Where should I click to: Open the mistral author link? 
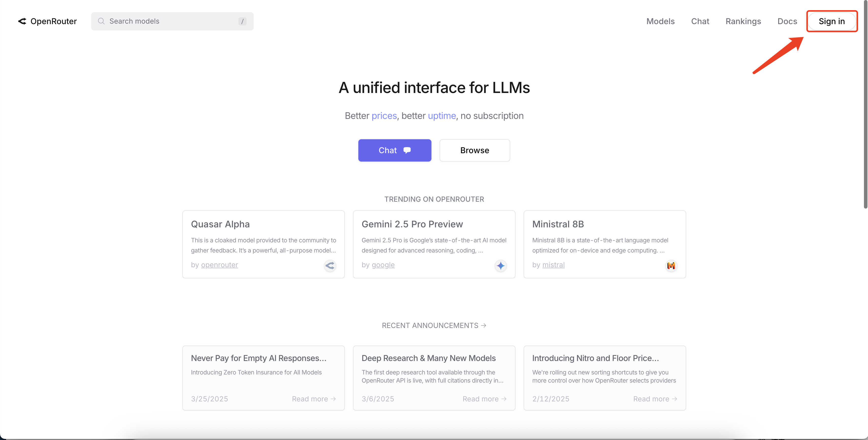point(553,265)
